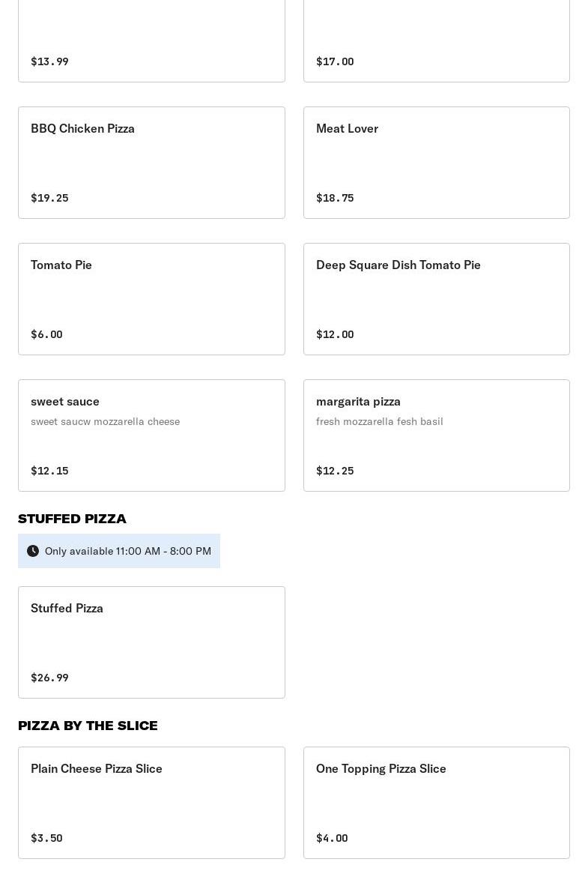Open the margarita pizza item
The image size is (588, 877).
tap(437, 436)
